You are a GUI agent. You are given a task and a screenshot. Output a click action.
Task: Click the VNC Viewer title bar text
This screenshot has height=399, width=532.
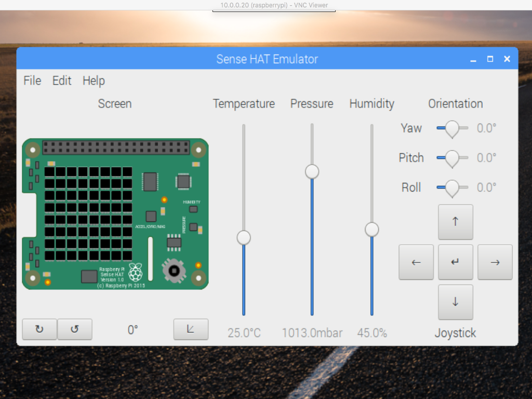point(274,5)
